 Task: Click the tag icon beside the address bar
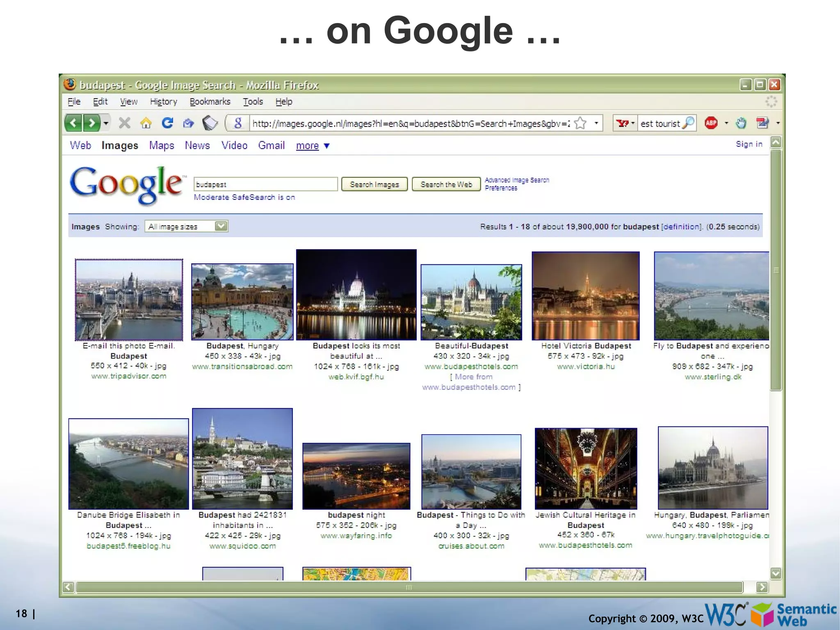click(210, 123)
